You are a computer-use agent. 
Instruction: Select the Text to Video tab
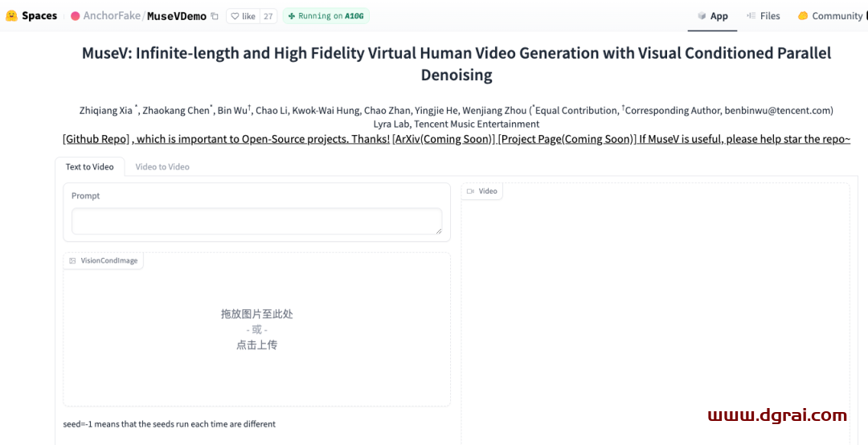(x=90, y=166)
